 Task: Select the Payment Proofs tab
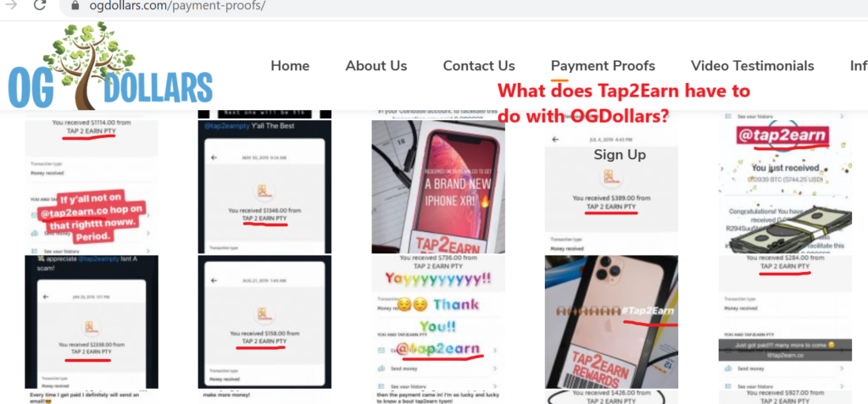point(603,66)
